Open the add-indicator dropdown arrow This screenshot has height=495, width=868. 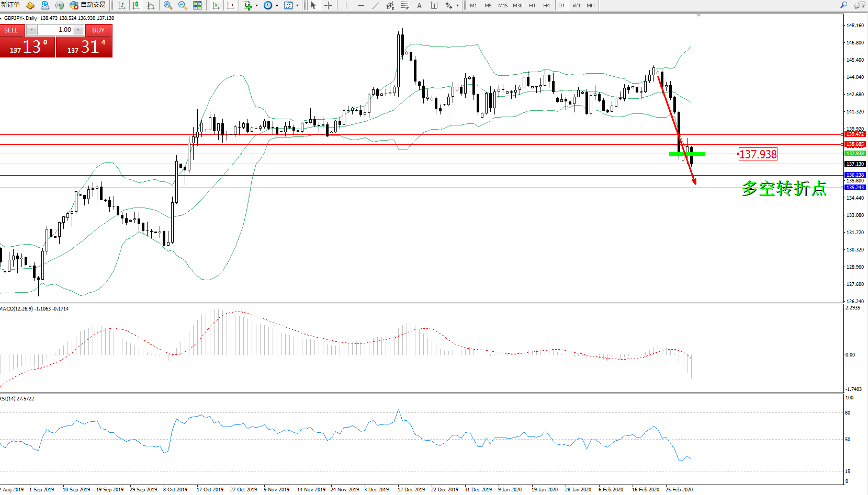(256, 6)
